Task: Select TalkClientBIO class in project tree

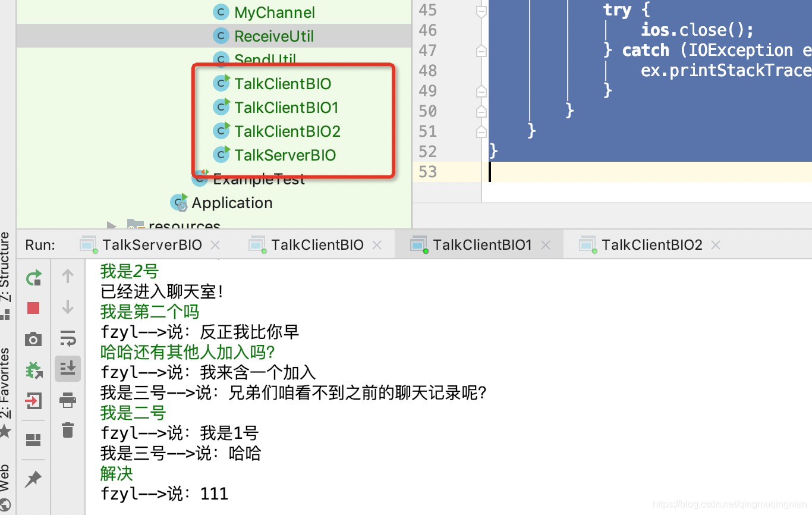Action: 282,84
